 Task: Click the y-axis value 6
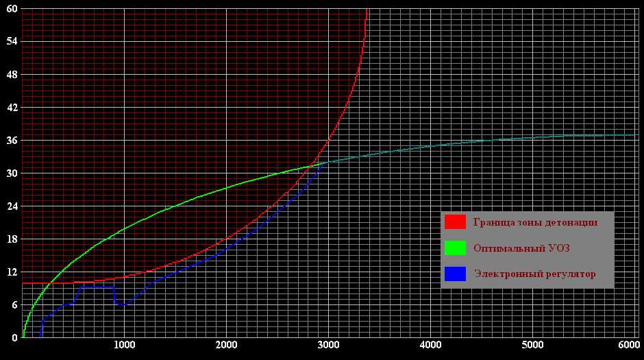14,304
